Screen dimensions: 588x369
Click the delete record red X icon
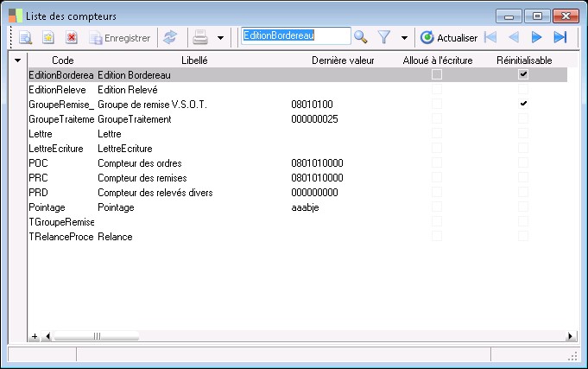tap(72, 37)
